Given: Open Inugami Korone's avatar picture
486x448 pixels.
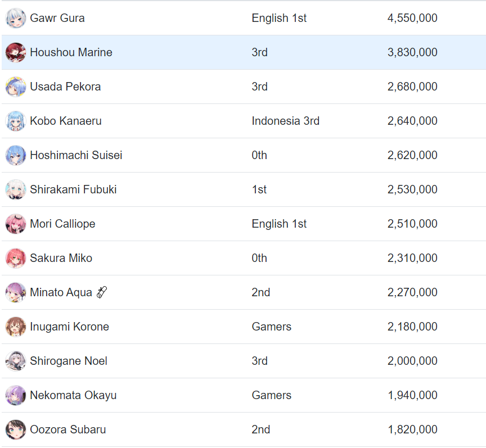Looking at the screenshot, I should point(16,327).
